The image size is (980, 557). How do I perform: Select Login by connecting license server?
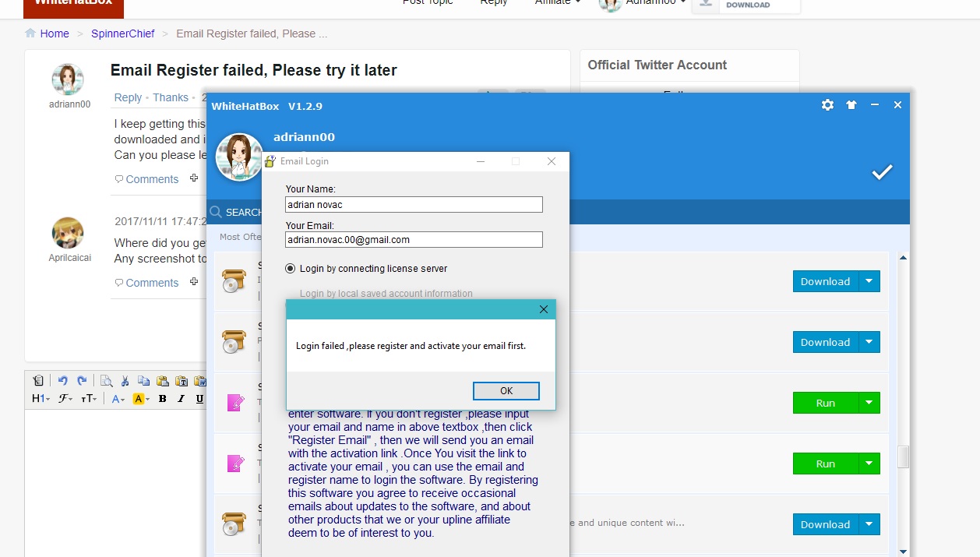pyautogui.click(x=291, y=269)
